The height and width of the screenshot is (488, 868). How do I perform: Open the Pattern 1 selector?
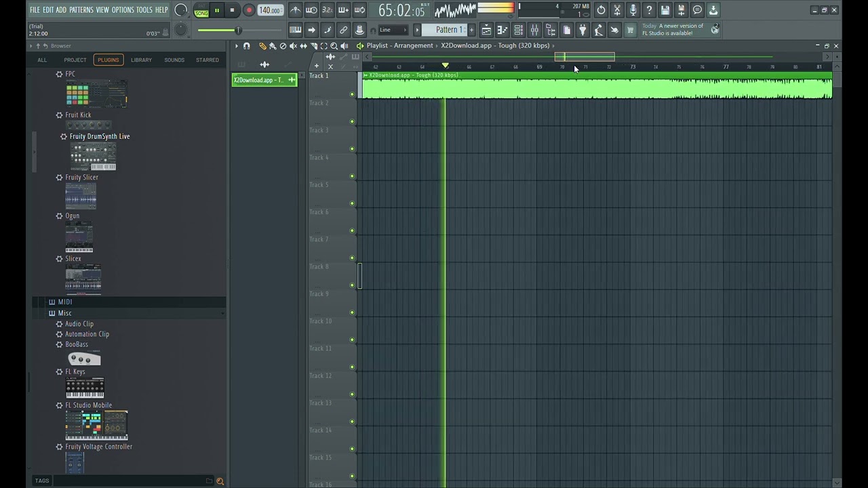(x=443, y=30)
